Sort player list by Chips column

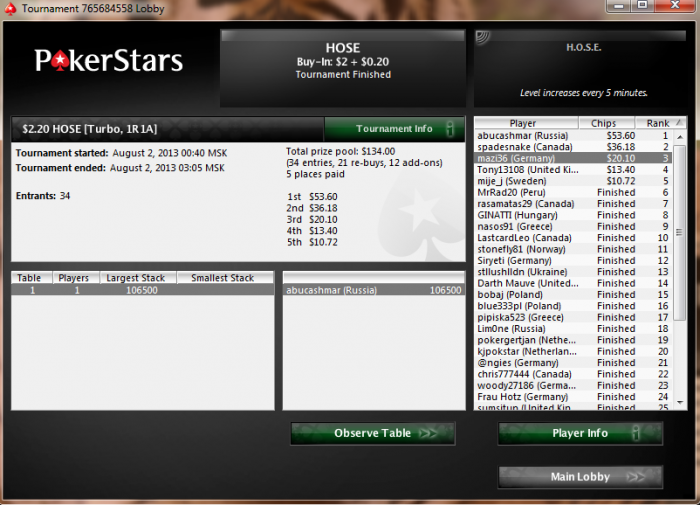(x=606, y=123)
